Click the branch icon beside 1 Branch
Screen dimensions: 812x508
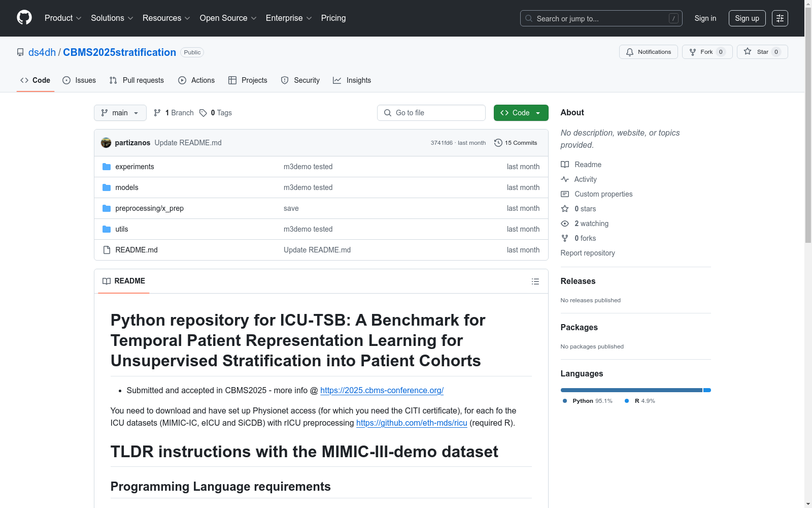click(157, 113)
